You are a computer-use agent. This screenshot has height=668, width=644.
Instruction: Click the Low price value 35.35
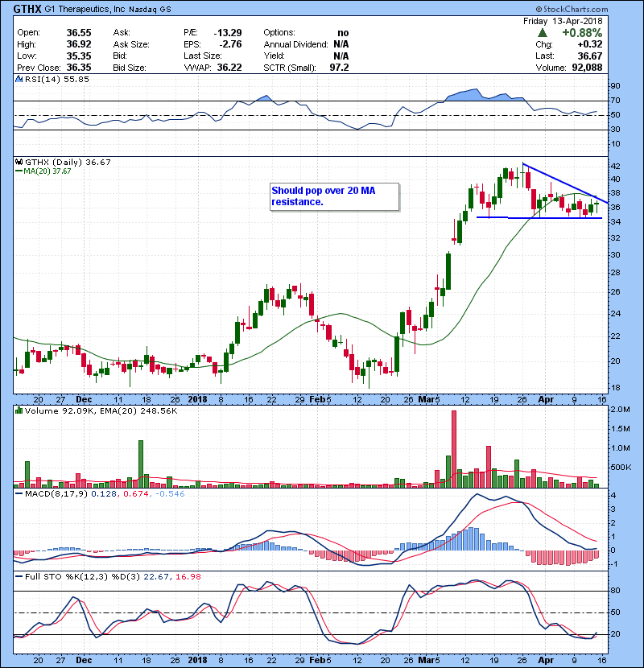pos(79,56)
